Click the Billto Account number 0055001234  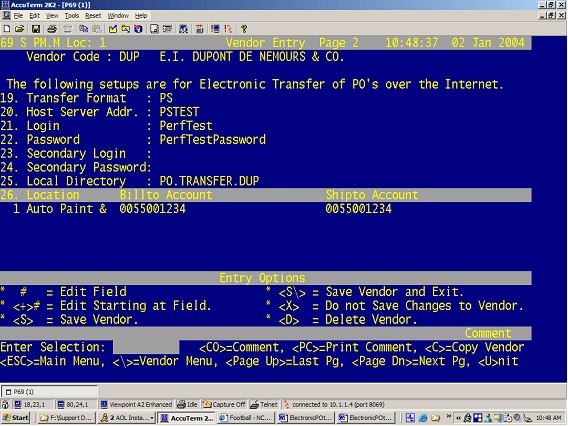pyautogui.click(x=153, y=209)
